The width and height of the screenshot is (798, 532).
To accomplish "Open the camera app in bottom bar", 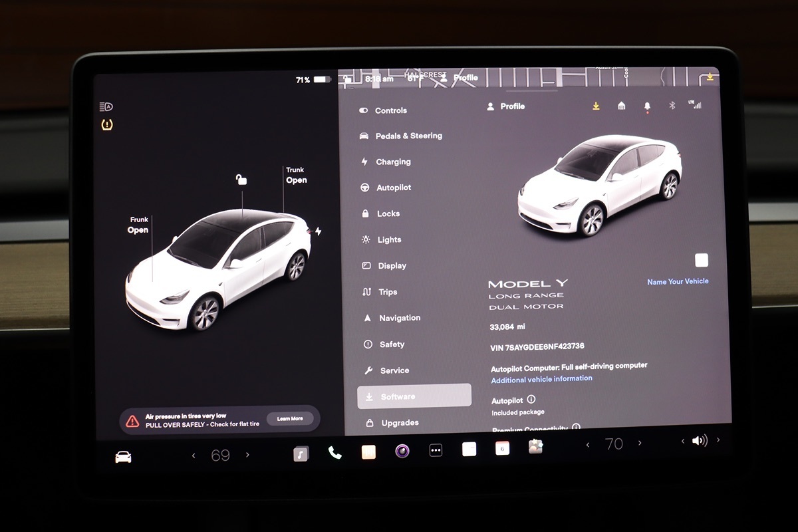I will pyautogui.click(x=402, y=452).
